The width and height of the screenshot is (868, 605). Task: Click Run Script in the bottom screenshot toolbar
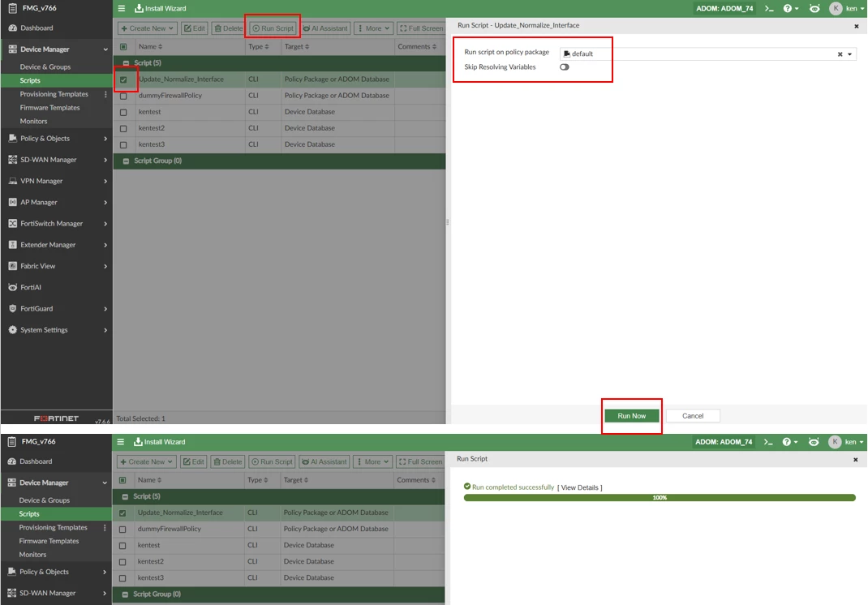pyautogui.click(x=272, y=461)
